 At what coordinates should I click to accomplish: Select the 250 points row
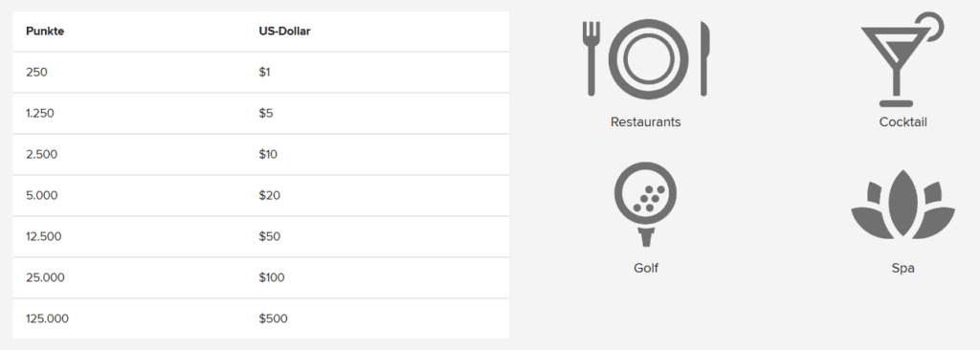260,73
